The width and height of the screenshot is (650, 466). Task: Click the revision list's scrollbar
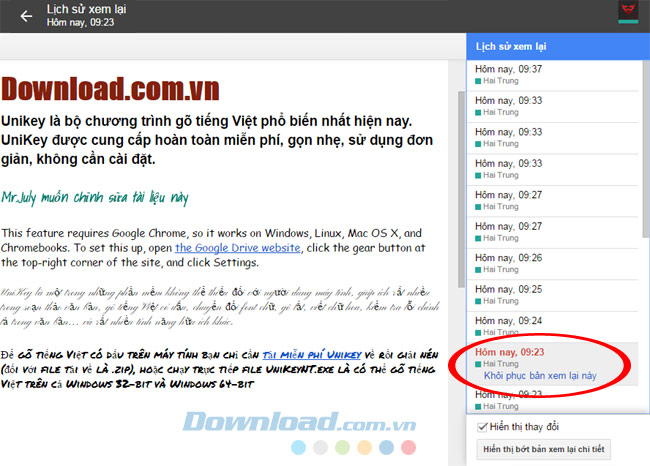(x=646, y=149)
